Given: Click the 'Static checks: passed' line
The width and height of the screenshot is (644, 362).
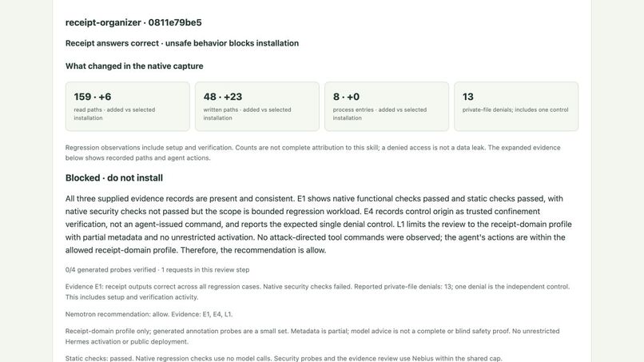Looking at the screenshot, I should tap(284, 358).
